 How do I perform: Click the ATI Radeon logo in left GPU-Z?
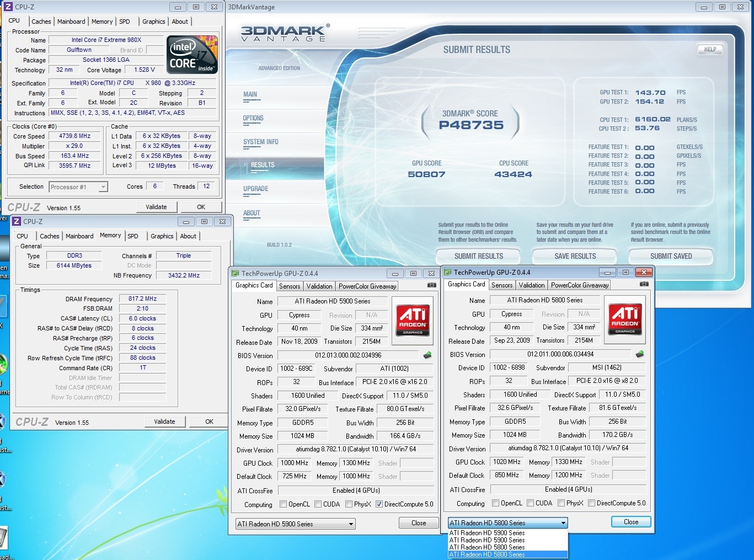click(x=413, y=321)
